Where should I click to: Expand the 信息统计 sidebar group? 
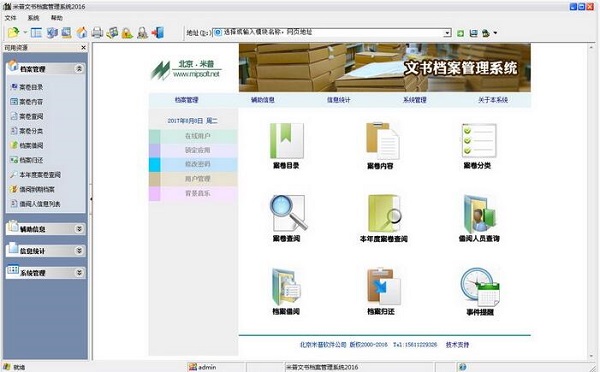tap(79, 251)
